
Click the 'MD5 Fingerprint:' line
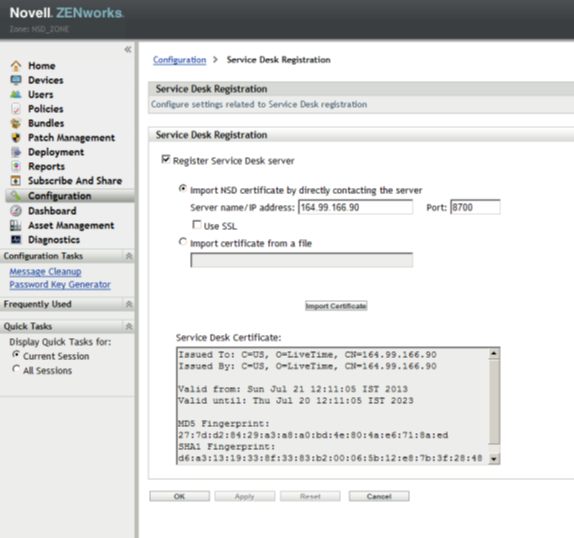[x=224, y=423]
